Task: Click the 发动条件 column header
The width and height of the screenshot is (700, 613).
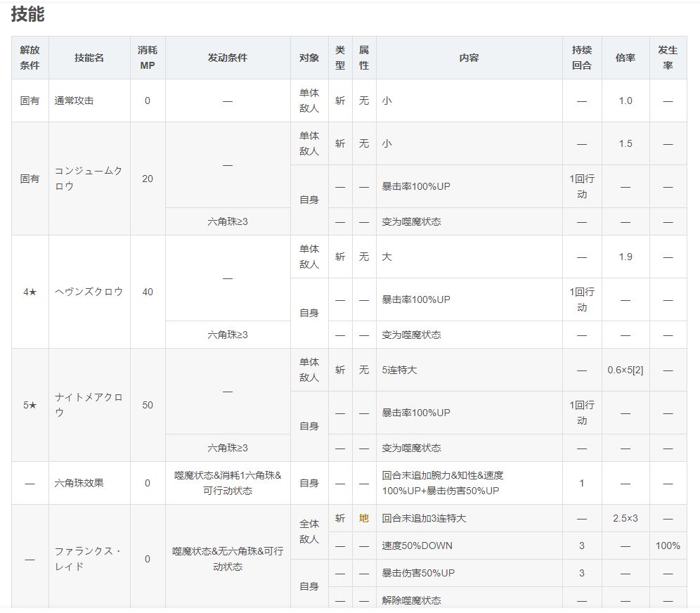Action: tap(228, 58)
